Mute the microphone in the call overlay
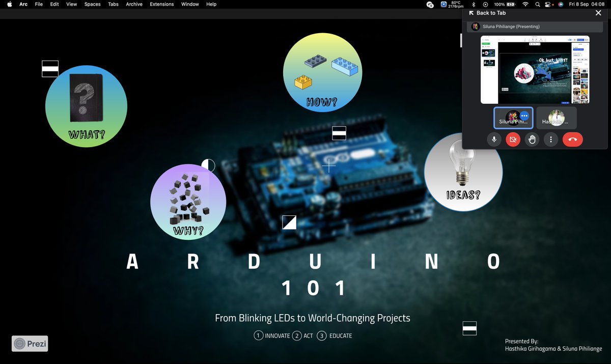611x364 pixels. (494, 139)
